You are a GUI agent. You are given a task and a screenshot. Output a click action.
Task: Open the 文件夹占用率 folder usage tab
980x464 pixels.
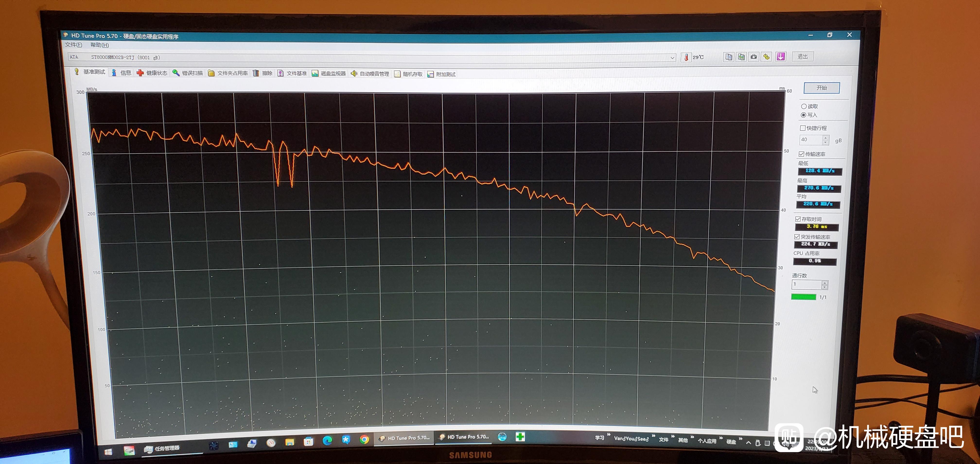pos(228,73)
